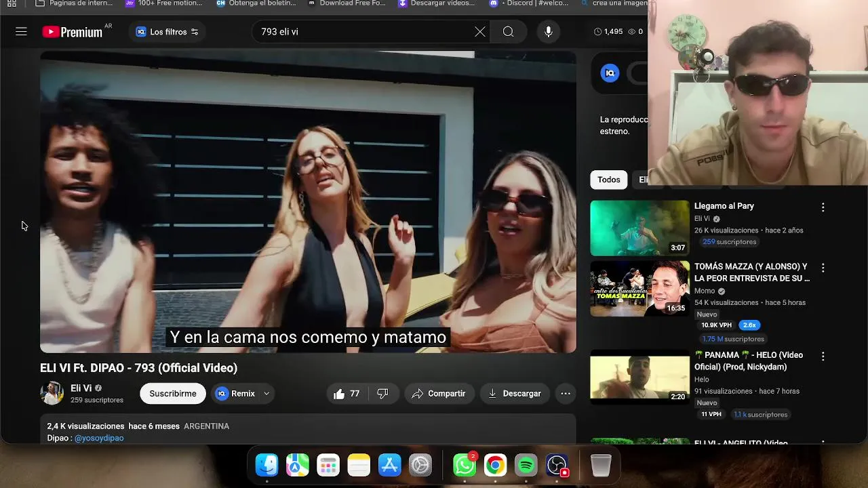Open App Store from the dock
Image resolution: width=868 pixels, height=488 pixels.
pos(389,465)
